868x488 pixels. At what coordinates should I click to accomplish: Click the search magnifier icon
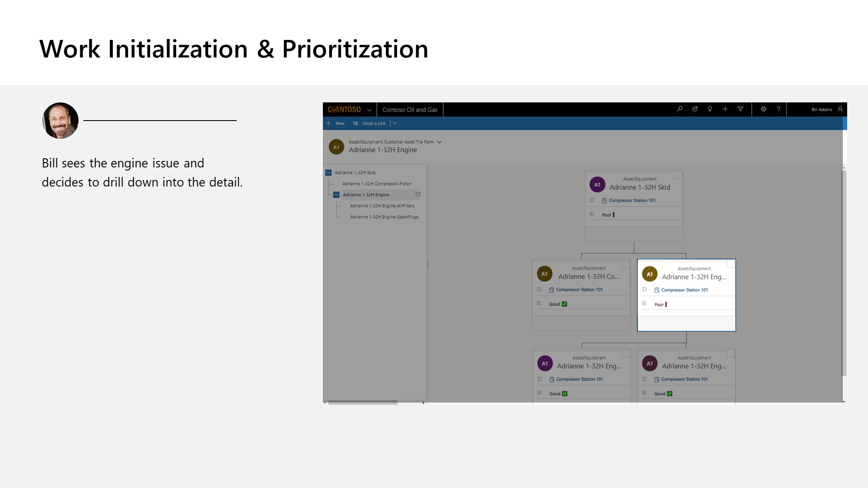pos(680,109)
